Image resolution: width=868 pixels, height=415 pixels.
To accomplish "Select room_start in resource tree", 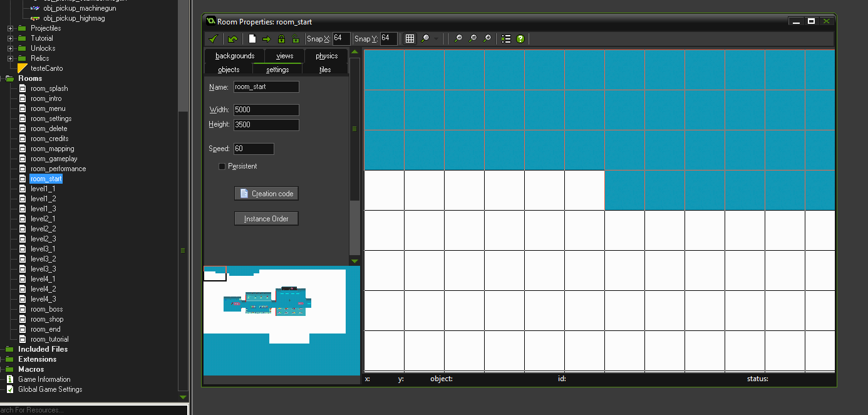I will click(x=46, y=179).
